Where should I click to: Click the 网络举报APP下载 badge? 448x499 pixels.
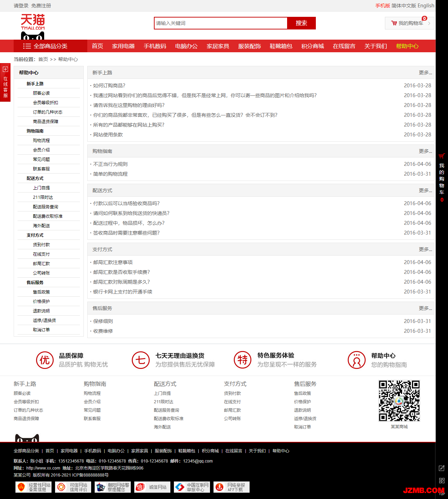(232, 487)
